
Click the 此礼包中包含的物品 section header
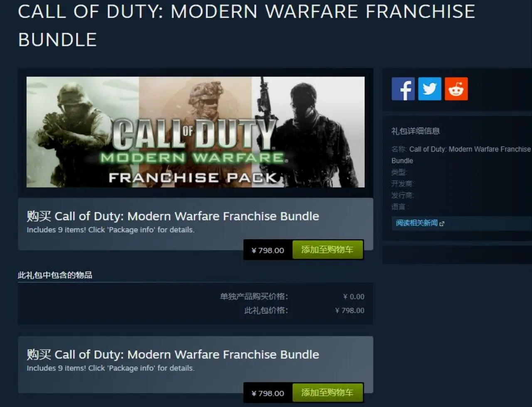coord(55,275)
